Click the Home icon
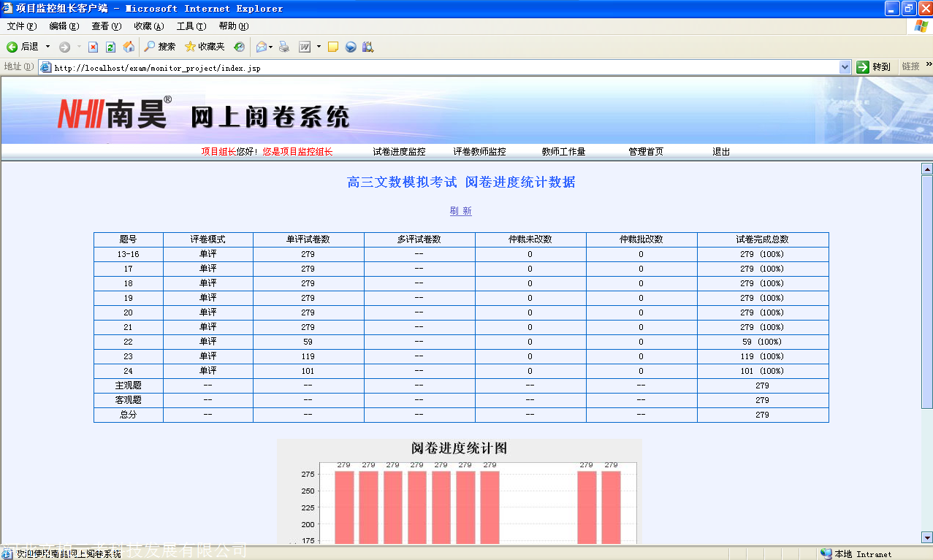This screenshot has height=560, width=933. (x=129, y=46)
